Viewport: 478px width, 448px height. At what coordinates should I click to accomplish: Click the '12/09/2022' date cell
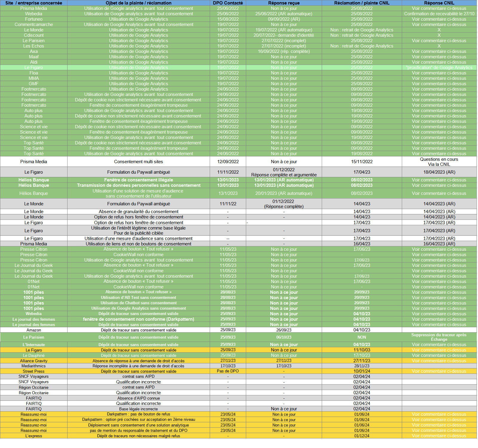click(228, 162)
